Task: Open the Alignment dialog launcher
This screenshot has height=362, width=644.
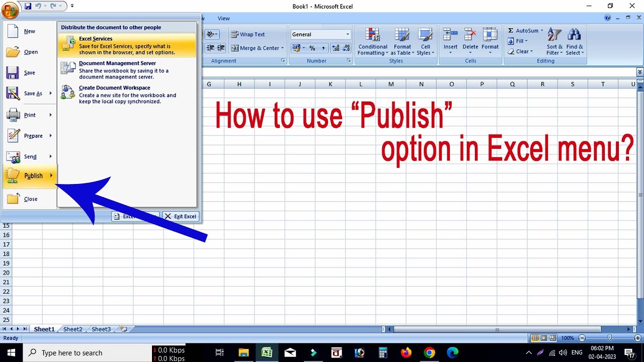Action: 283,61
